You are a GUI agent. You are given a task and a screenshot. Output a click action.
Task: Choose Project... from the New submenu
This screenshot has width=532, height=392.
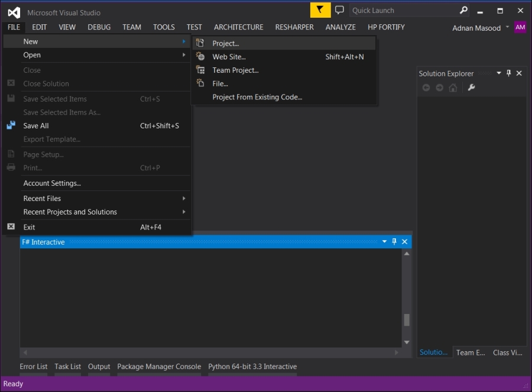[284, 43]
